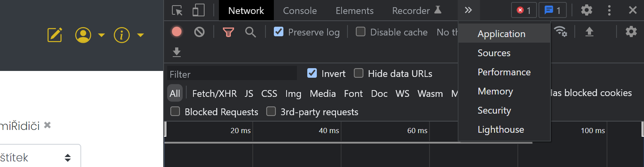This screenshot has height=167, width=644.
Task: Open the štítek select dropdown
Action: click(40, 157)
